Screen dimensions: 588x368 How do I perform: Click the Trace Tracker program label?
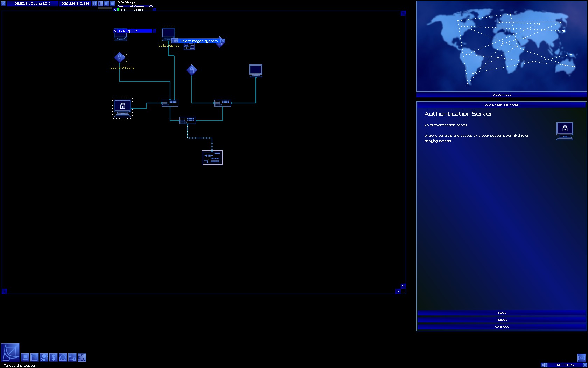(x=131, y=10)
